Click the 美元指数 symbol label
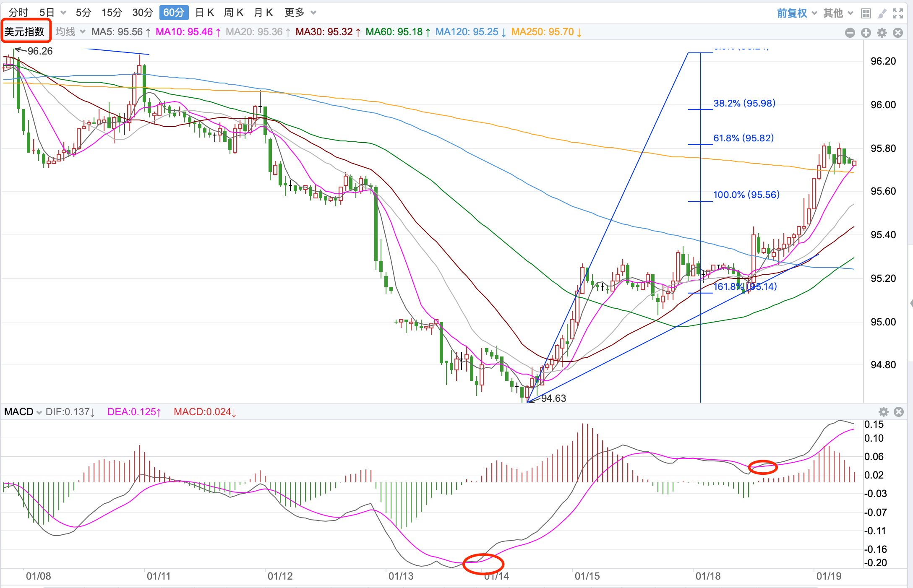 click(x=25, y=31)
